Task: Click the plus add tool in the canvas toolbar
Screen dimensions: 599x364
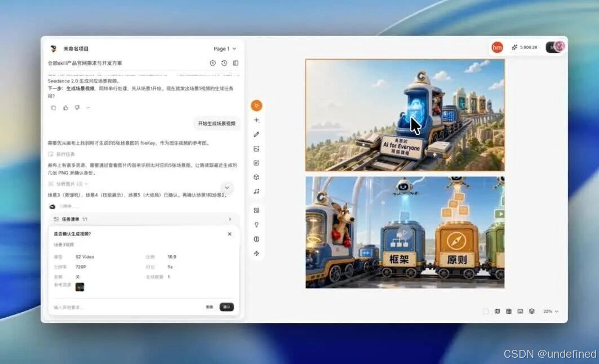Action: [x=257, y=120]
